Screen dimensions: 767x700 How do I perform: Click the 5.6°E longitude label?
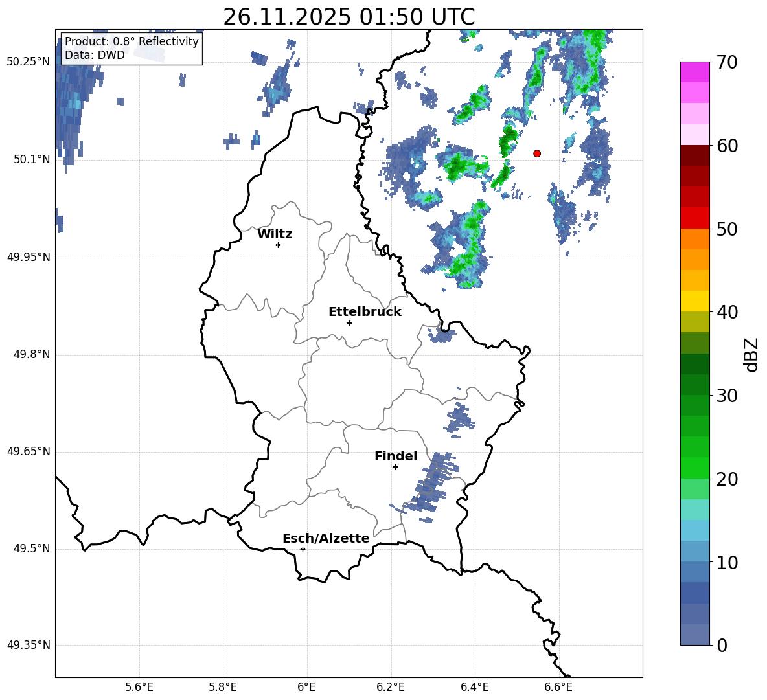click(139, 687)
